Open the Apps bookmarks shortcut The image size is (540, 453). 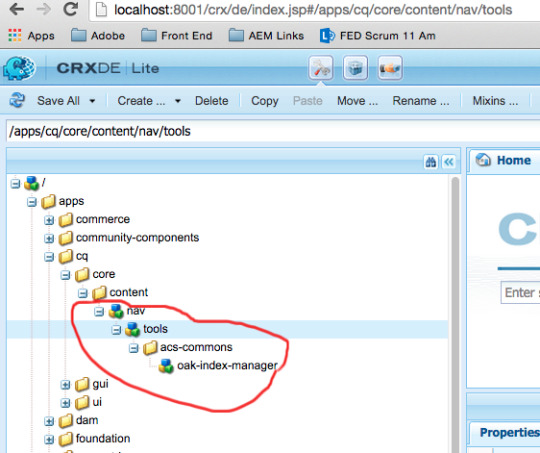(31, 35)
